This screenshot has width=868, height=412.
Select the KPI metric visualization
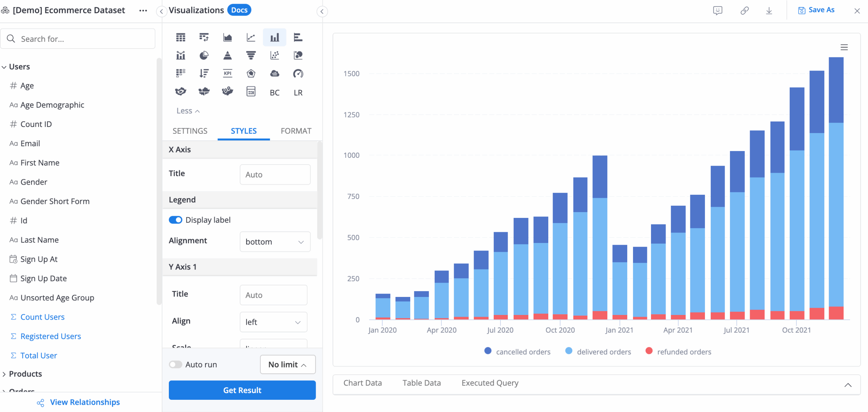pyautogui.click(x=227, y=73)
